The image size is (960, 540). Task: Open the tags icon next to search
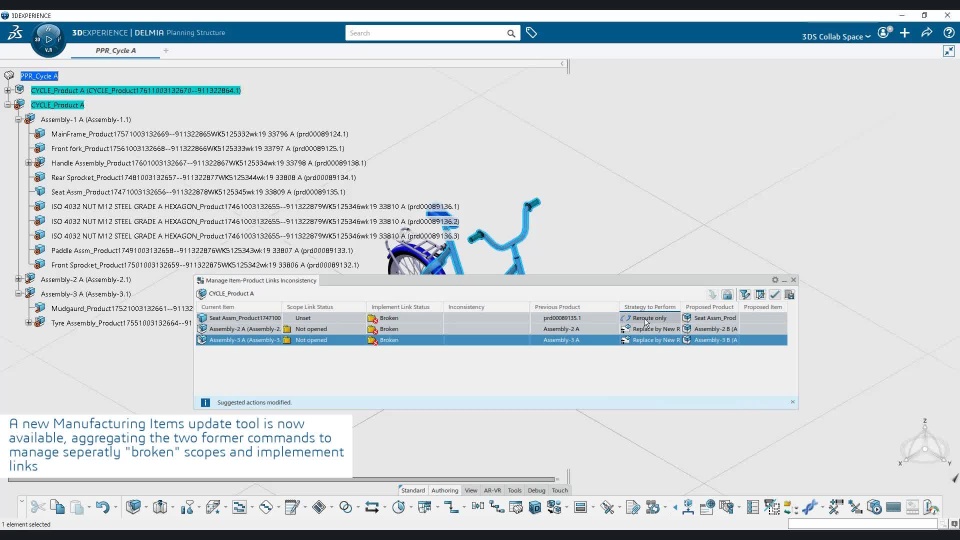tap(531, 33)
